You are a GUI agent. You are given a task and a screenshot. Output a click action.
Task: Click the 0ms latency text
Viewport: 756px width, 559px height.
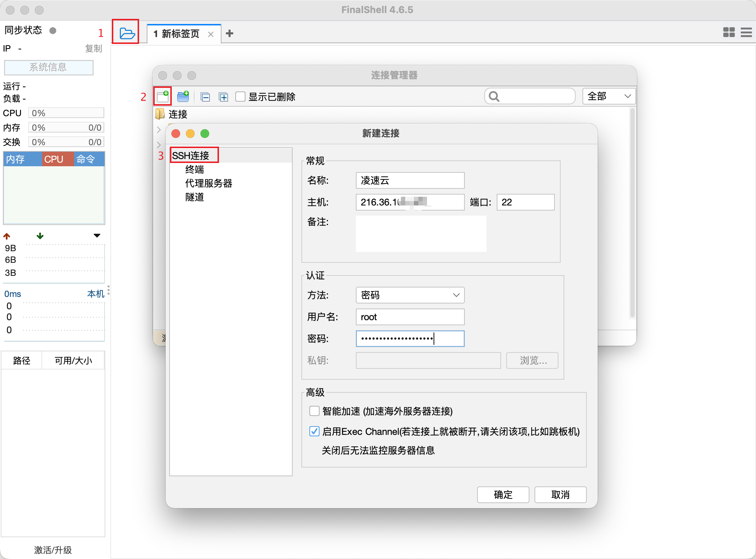click(x=13, y=294)
